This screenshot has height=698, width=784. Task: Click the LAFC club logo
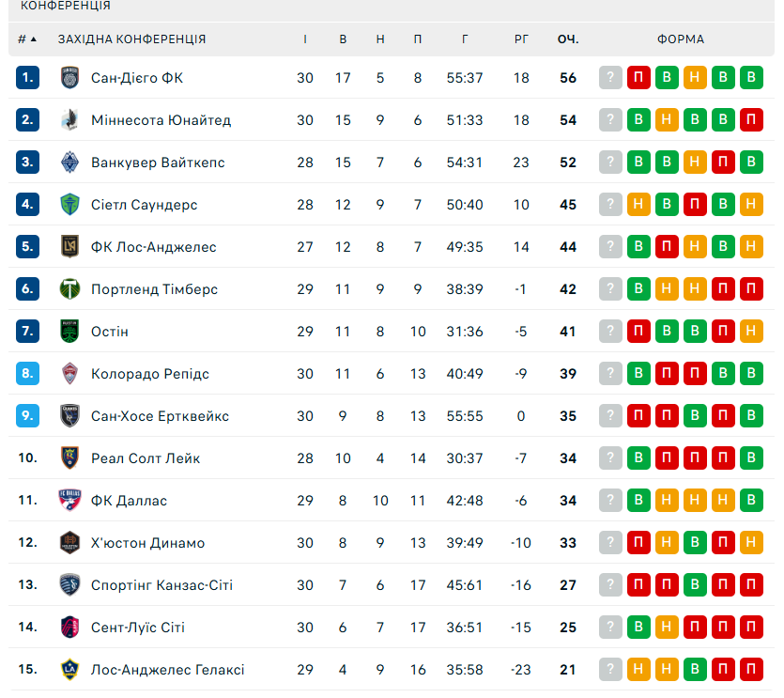[70, 247]
